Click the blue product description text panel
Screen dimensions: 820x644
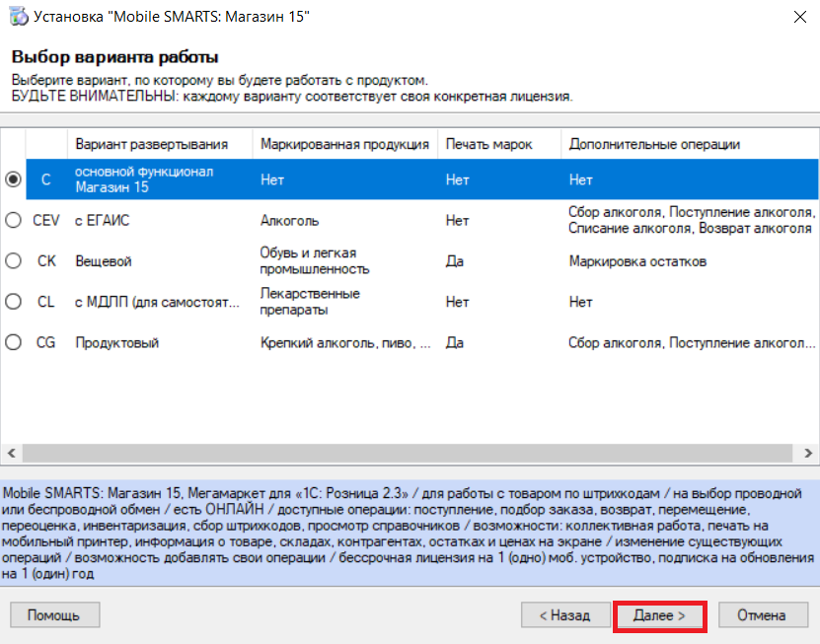point(410,534)
